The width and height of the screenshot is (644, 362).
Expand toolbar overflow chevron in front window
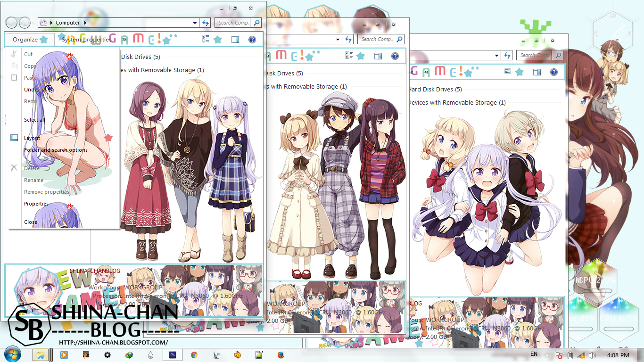(x=124, y=40)
